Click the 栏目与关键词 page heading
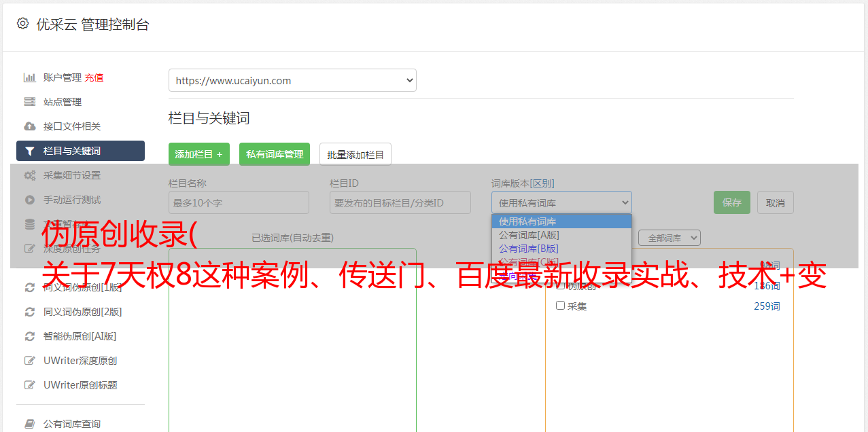Screen dimensions: 868x432 coord(209,118)
